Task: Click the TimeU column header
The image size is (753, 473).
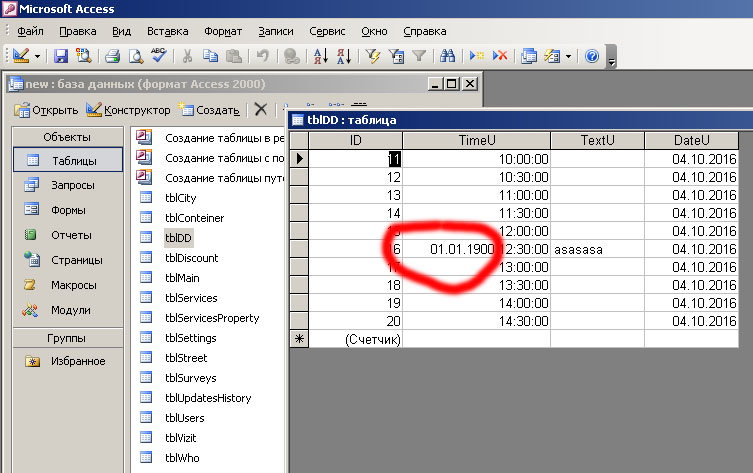Action: pyautogui.click(x=476, y=140)
